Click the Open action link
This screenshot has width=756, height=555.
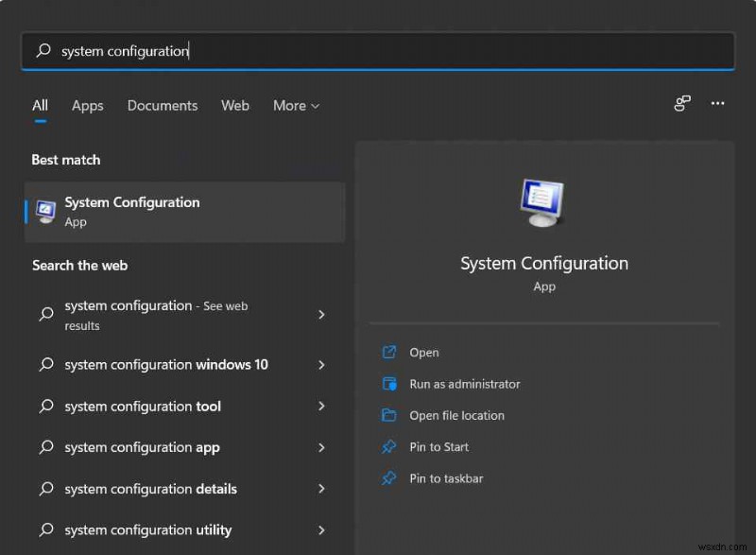tap(423, 352)
